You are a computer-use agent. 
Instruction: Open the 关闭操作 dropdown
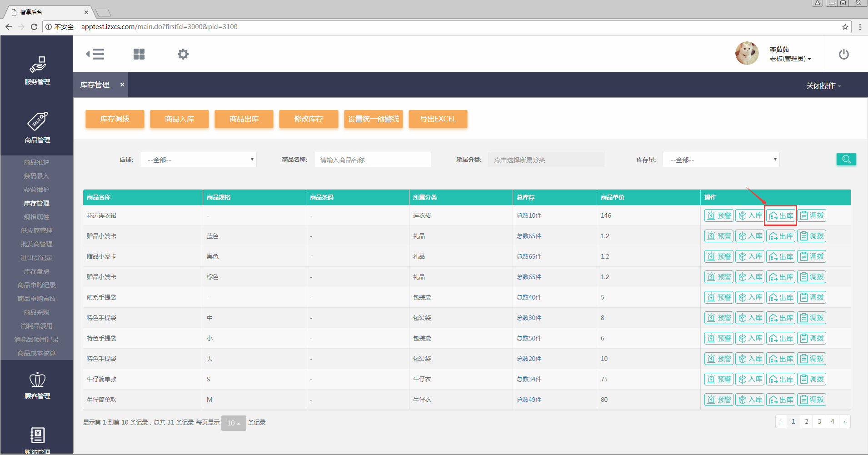(x=823, y=85)
